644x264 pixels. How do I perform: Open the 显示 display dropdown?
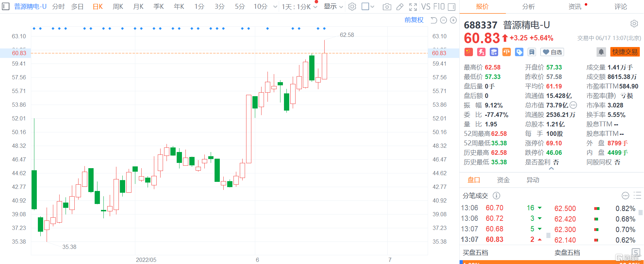(x=333, y=7)
